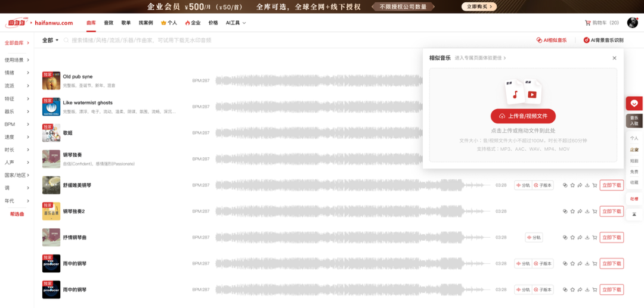Click 立即下载 for 舒缓唯美钢琴

tap(611, 185)
